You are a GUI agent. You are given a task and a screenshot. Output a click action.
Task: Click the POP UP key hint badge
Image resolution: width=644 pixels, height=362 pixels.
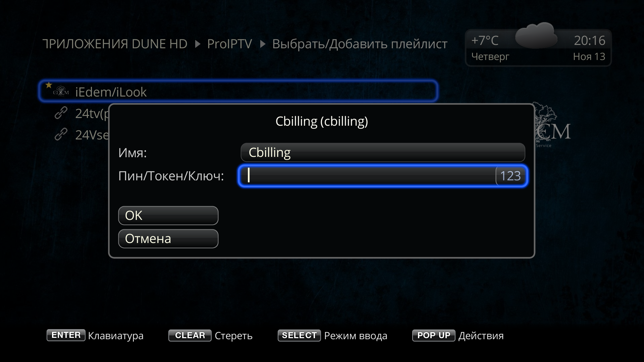(x=434, y=335)
